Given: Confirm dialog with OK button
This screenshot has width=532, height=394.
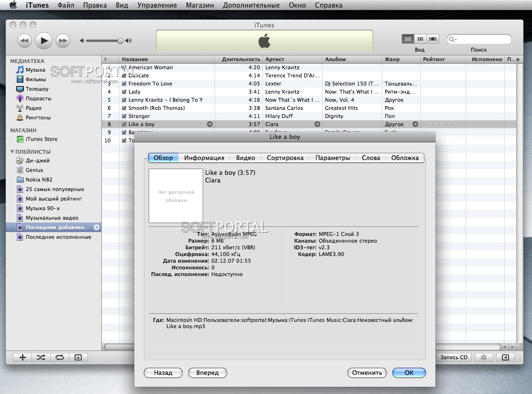Looking at the screenshot, I should pos(409,373).
